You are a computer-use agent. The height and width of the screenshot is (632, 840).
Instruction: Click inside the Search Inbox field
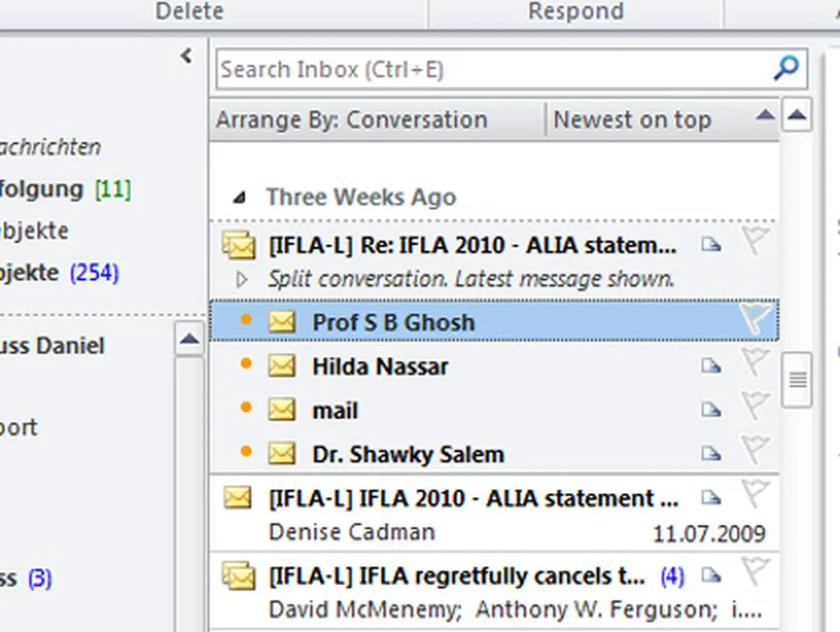point(420,69)
